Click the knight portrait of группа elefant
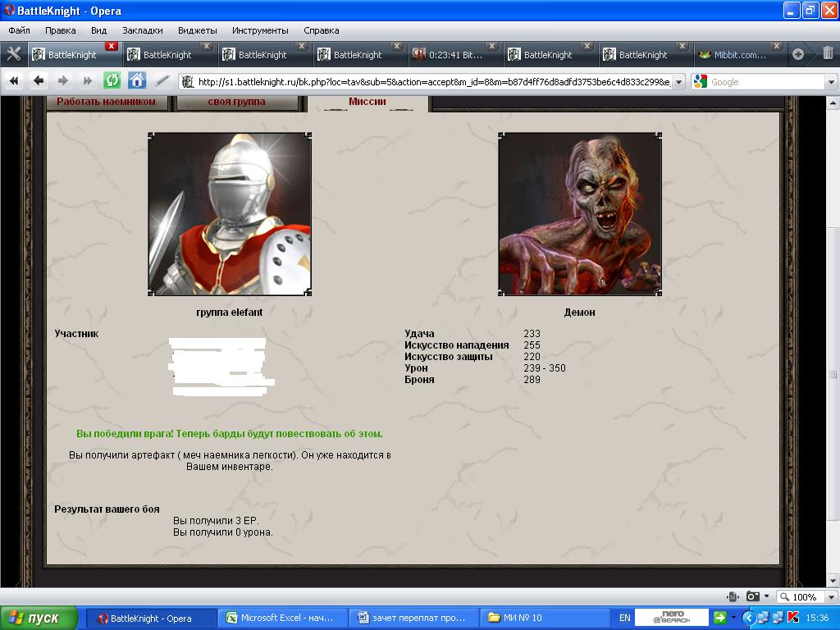The image size is (840, 630). (230, 214)
